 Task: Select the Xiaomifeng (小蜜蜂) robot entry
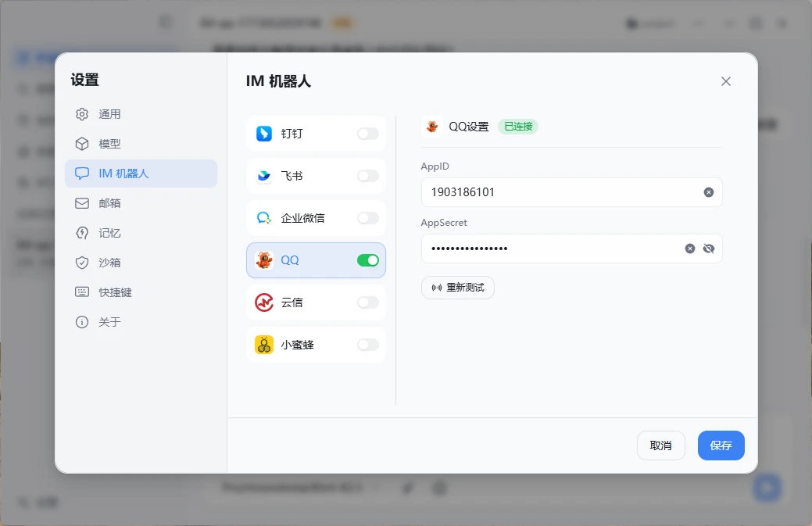tap(301, 345)
